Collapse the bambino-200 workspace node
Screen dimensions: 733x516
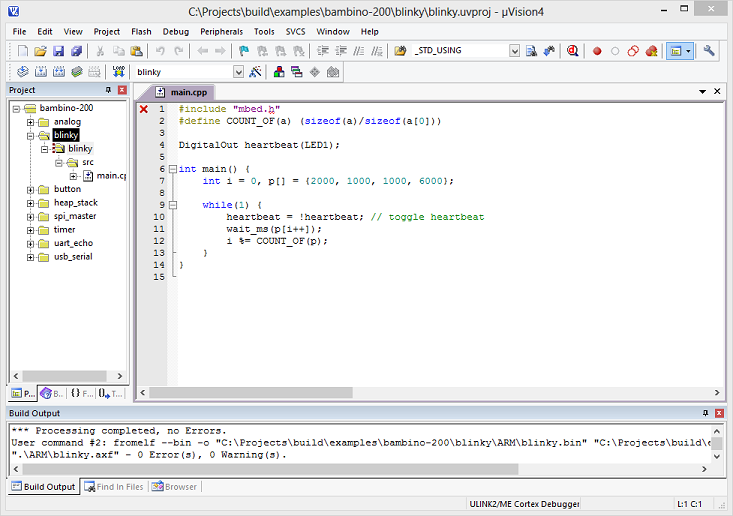[x=16, y=109]
